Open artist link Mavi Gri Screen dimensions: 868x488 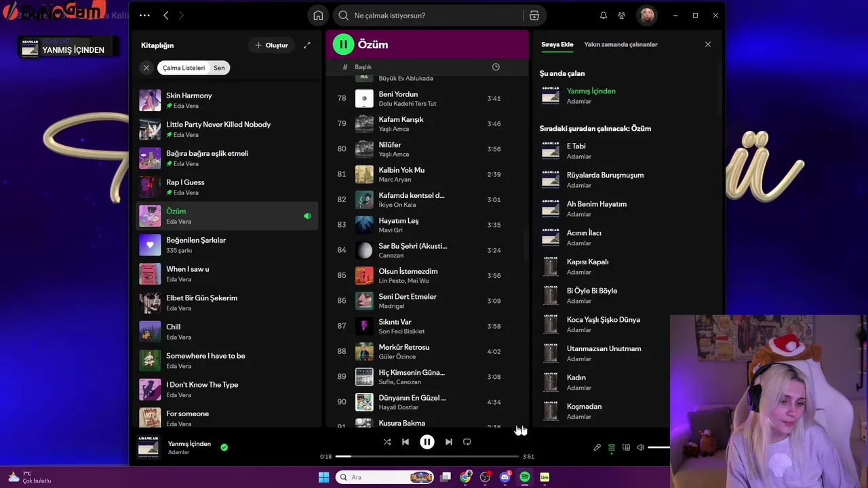coord(391,230)
